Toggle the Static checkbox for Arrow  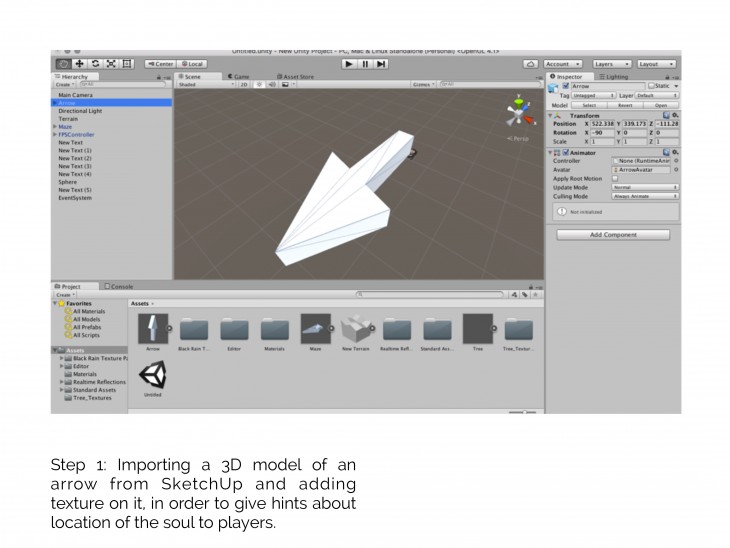652,86
